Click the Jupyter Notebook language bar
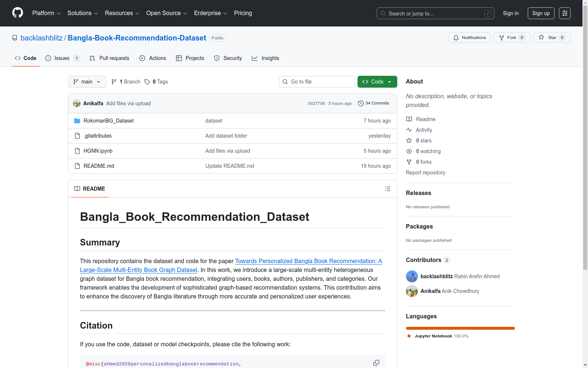 460,328
